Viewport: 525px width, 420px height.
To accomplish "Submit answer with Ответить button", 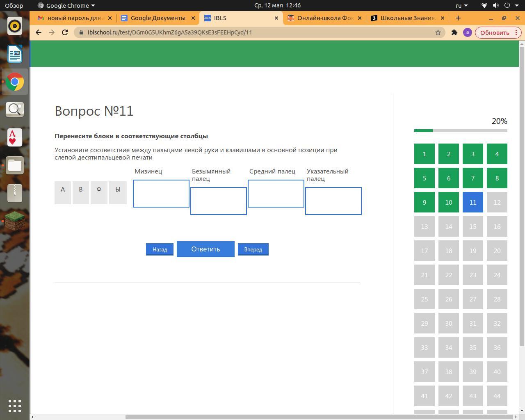I will pos(205,249).
